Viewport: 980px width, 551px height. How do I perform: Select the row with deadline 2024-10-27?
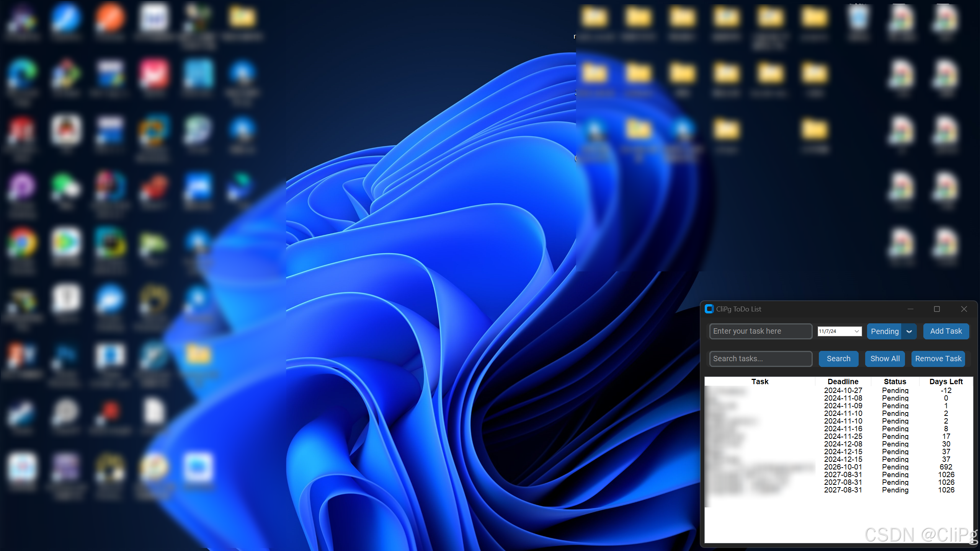[843, 390]
